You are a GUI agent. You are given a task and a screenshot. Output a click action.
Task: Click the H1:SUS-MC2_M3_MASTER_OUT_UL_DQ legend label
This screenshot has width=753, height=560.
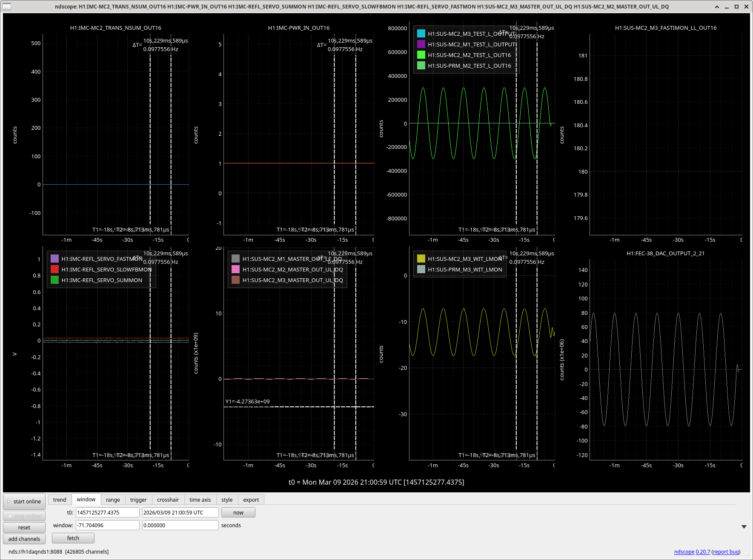point(293,280)
